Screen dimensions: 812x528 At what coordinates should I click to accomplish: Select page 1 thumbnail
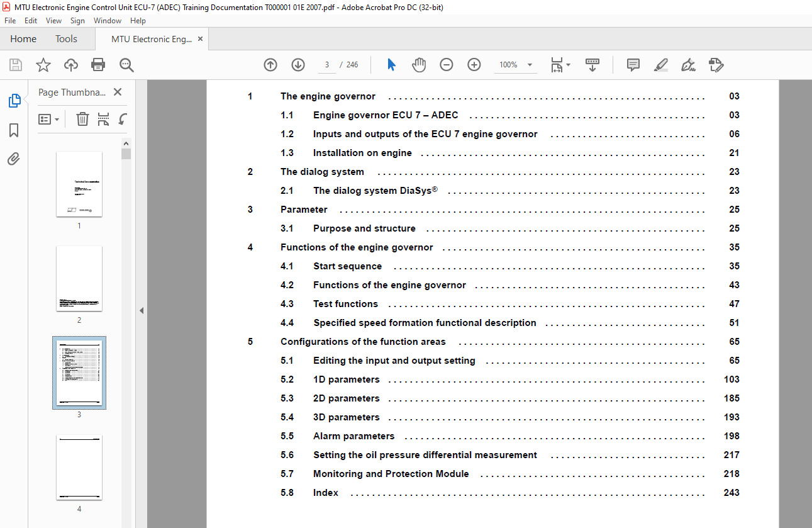[79, 184]
